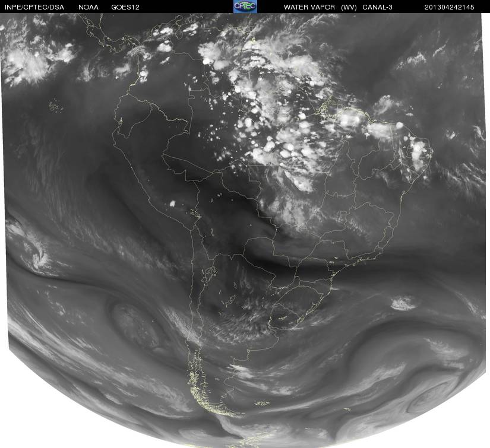Click the CPTEC logo in header

(x=245, y=7)
